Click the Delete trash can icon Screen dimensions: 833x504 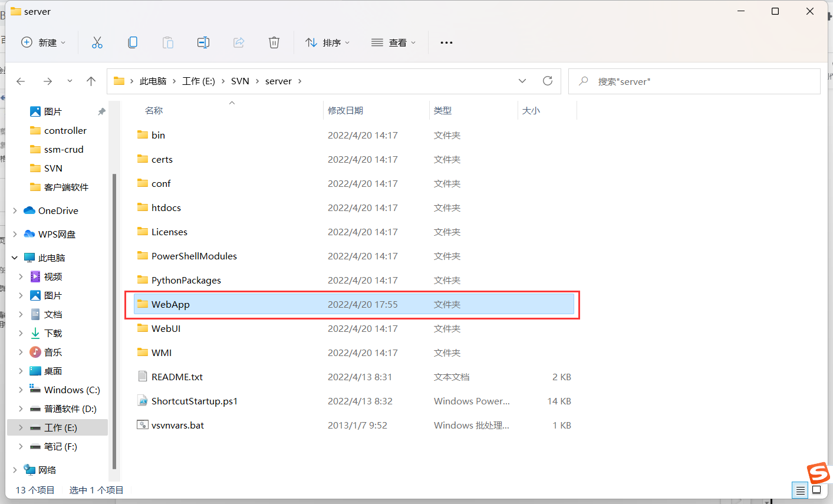click(x=274, y=42)
